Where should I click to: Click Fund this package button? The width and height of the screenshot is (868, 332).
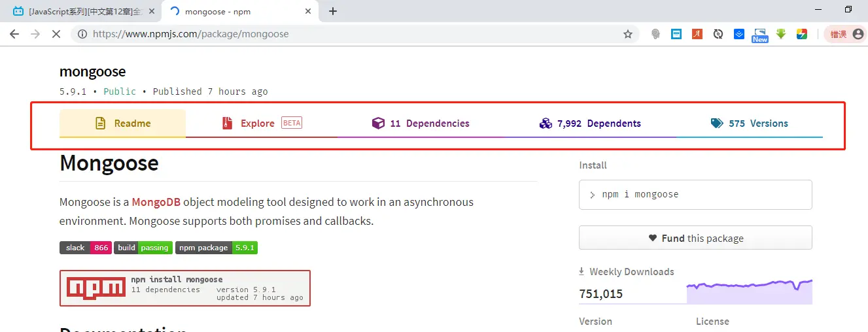click(x=695, y=238)
